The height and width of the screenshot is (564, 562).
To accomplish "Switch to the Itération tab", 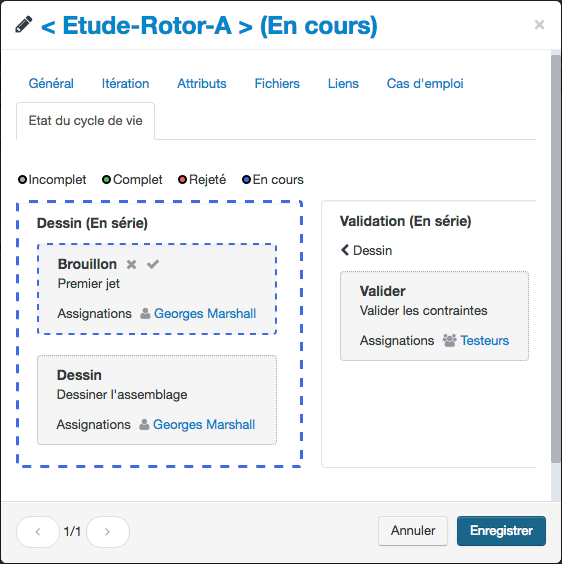I will pyautogui.click(x=125, y=83).
